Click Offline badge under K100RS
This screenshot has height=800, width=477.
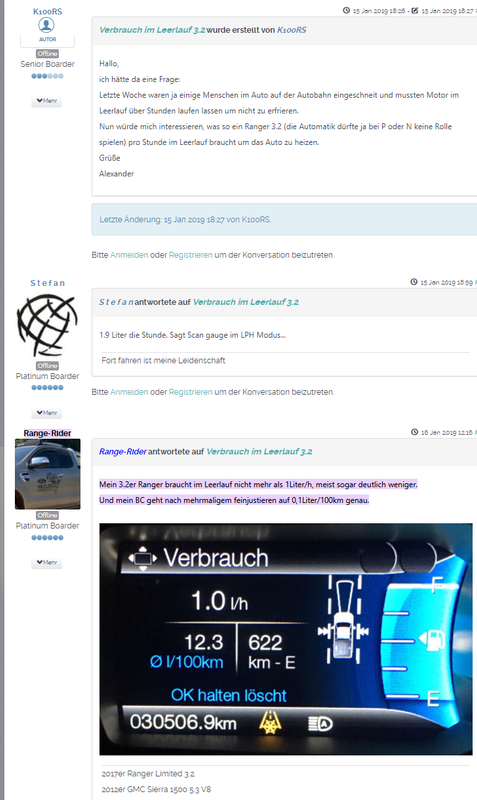[47, 54]
